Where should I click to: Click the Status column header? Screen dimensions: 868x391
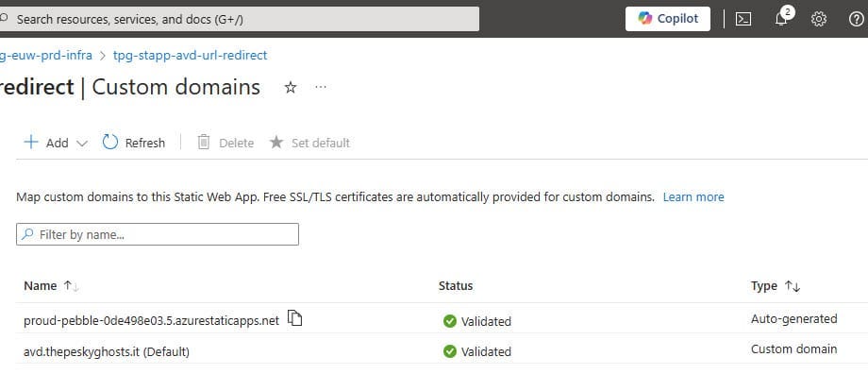pos(456,286)
